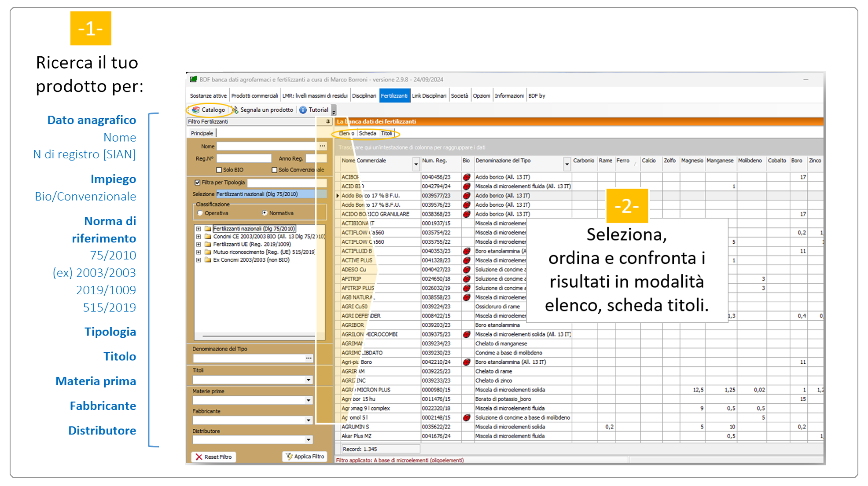Click the Reg.N° input field
This screenshot has height=486, width=868.
[244, 158]
